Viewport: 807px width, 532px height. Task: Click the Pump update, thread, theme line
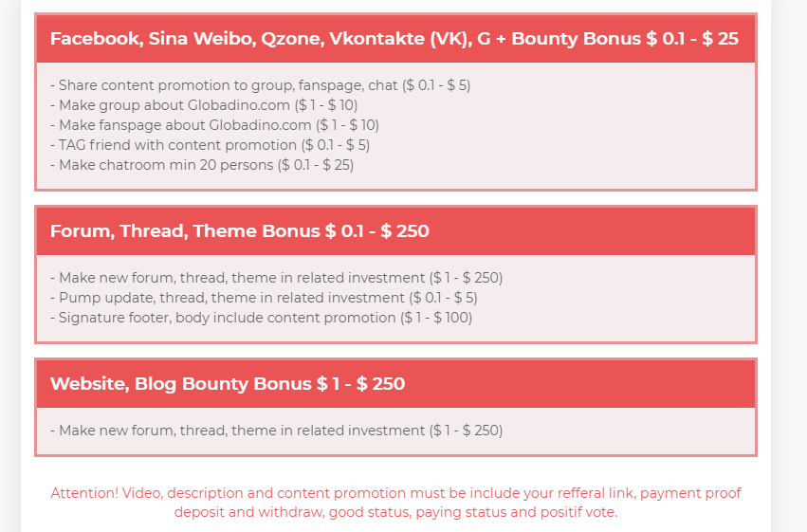[x=264, y=298]
